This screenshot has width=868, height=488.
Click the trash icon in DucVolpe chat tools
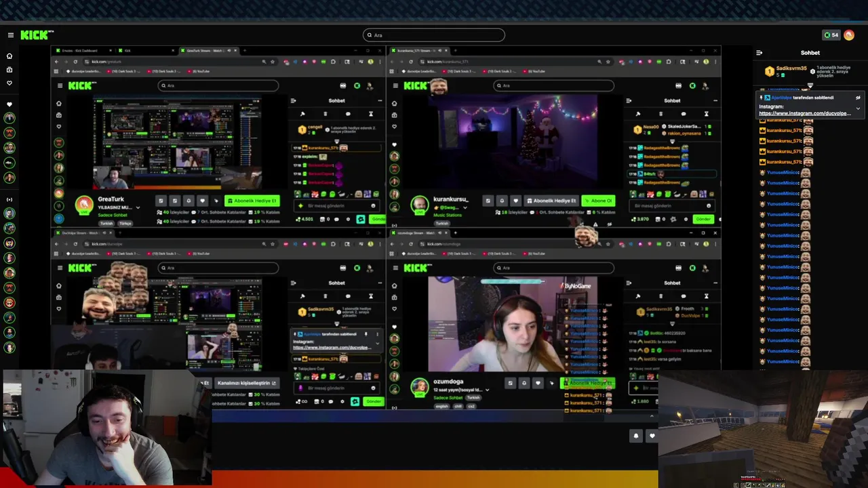325,296
